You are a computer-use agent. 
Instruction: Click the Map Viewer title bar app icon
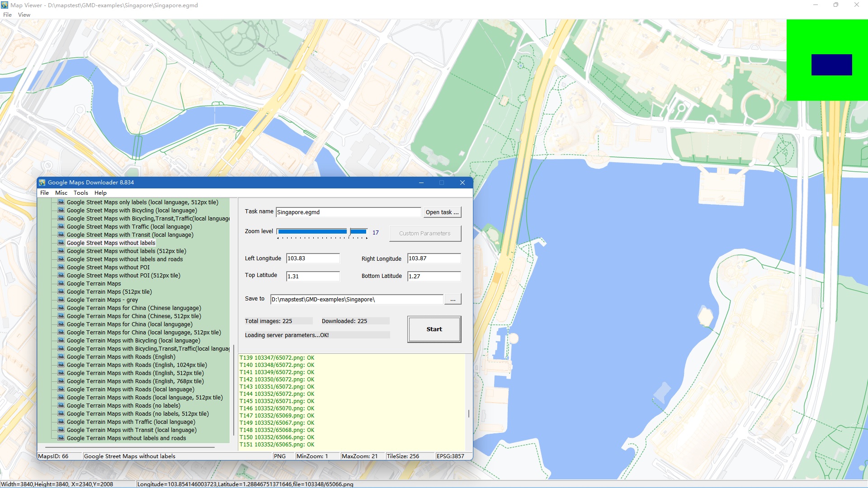[5, 5]
